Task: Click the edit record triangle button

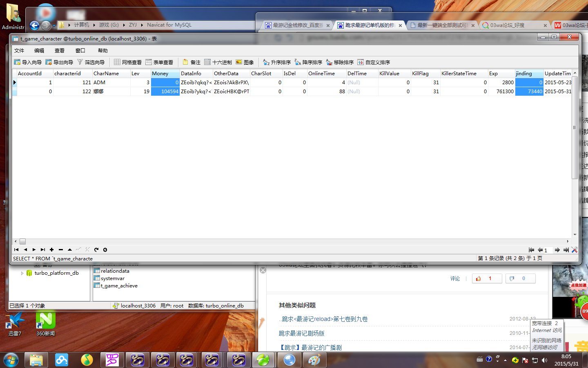Action: pos(70,249)
